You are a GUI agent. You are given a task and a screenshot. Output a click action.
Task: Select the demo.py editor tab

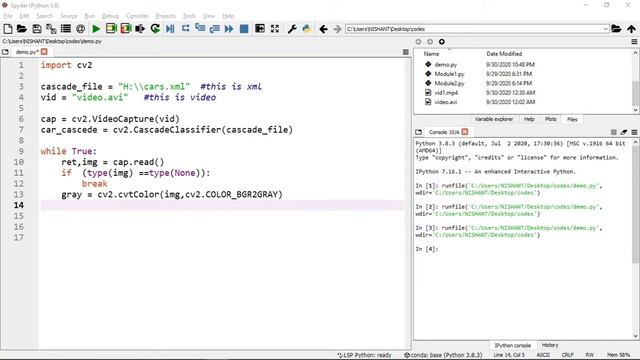[x=27, y=52]
